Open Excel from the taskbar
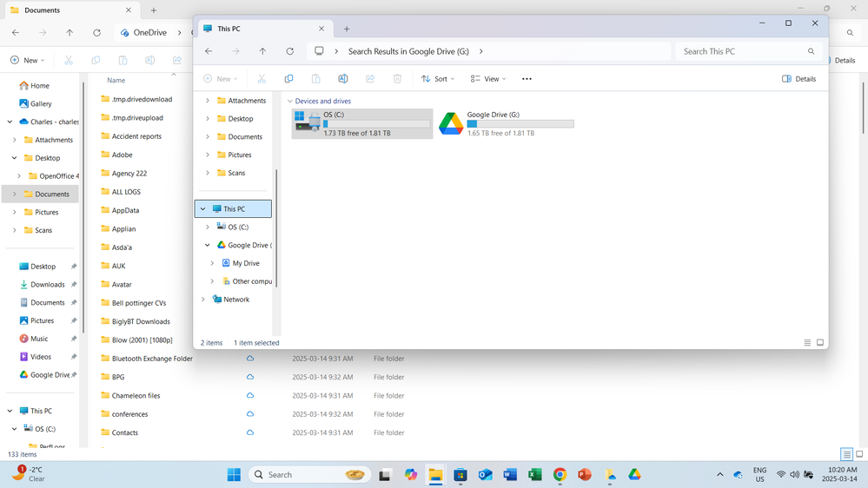868x488 pixels. coord(534,475)
